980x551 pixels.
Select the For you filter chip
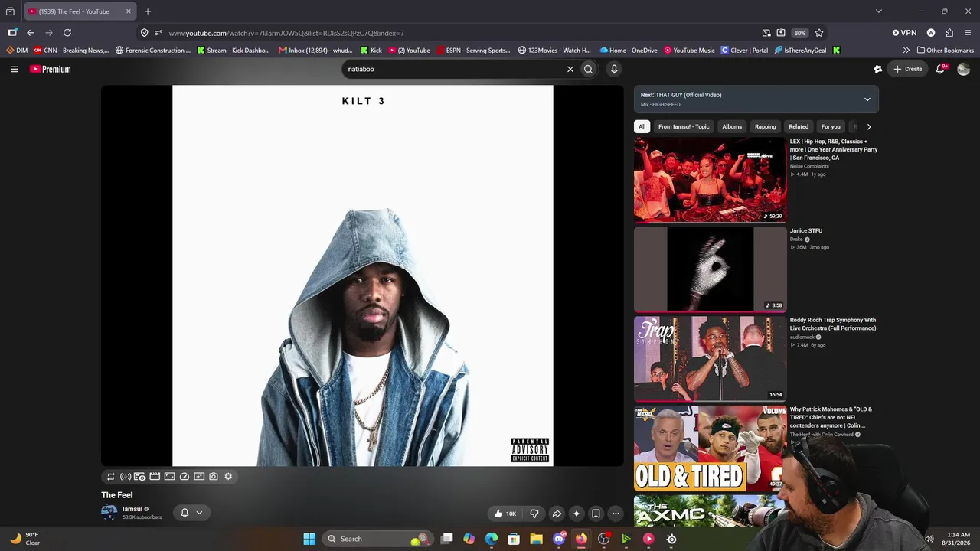(x=831, y=126)
